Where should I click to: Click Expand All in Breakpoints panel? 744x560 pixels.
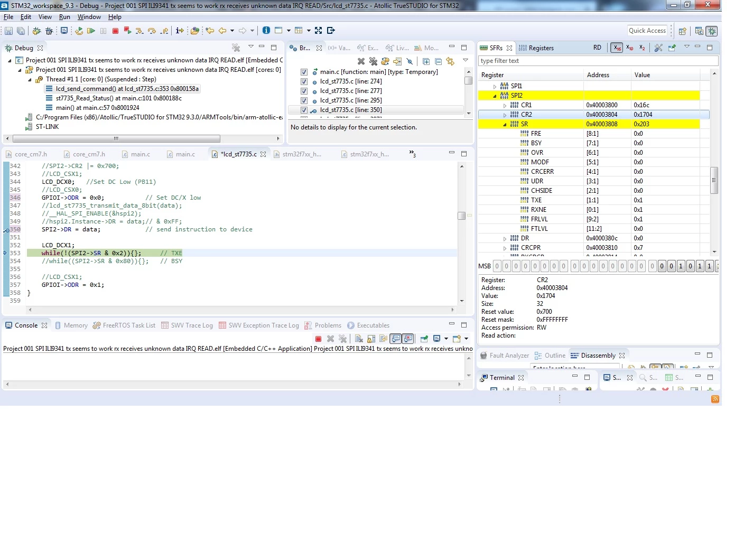(426, 61)
